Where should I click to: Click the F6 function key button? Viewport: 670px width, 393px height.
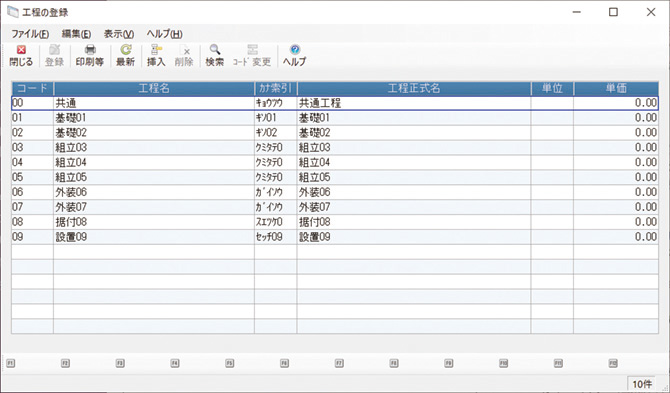[284, 364]
